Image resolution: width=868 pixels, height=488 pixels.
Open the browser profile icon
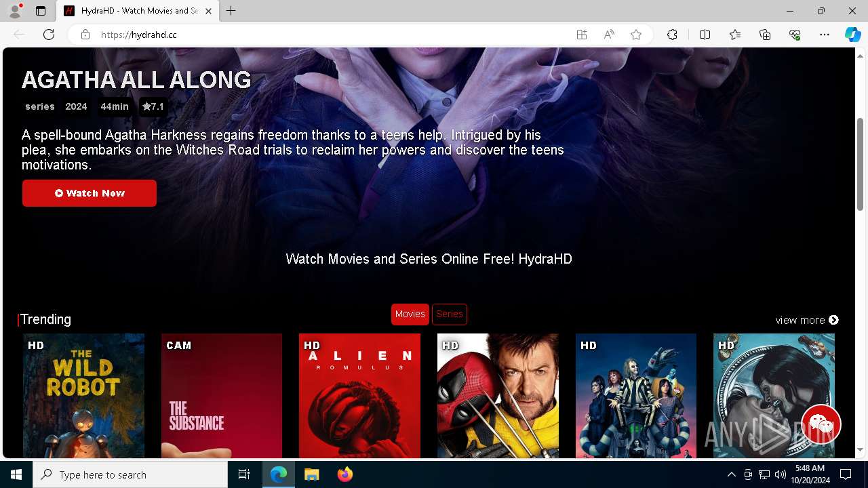[x=15, y=11]
